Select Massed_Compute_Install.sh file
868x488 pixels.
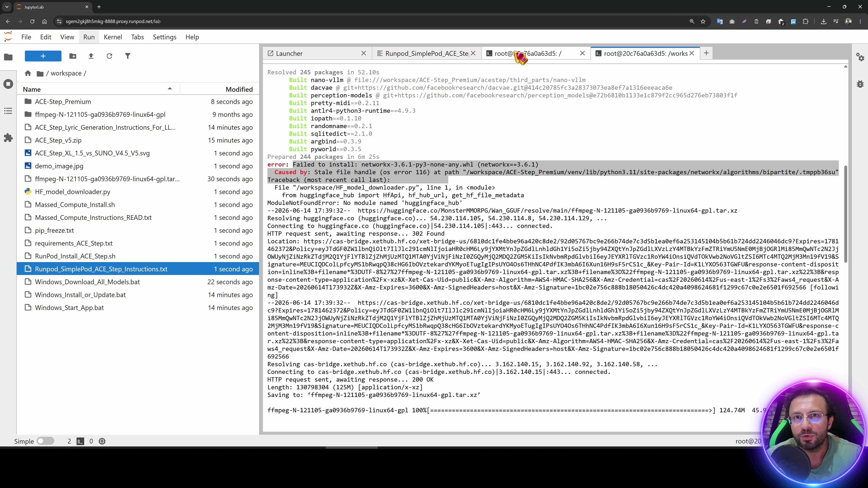[x=138, y=205]
